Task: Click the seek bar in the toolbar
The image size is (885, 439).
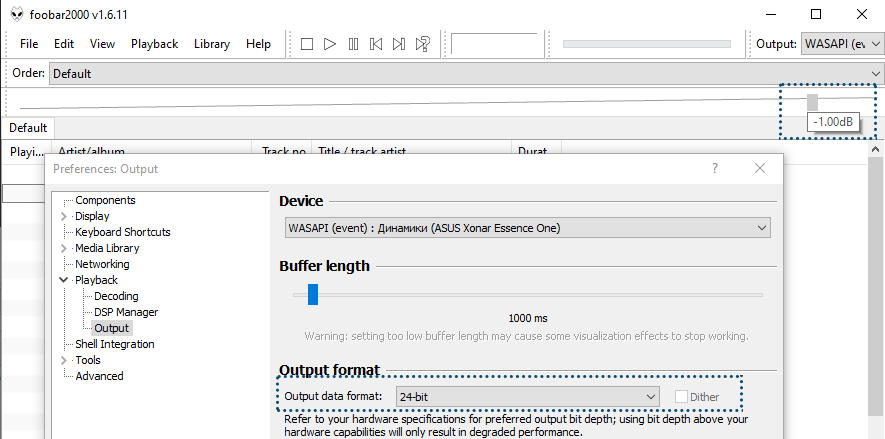Action: (647, 44)
